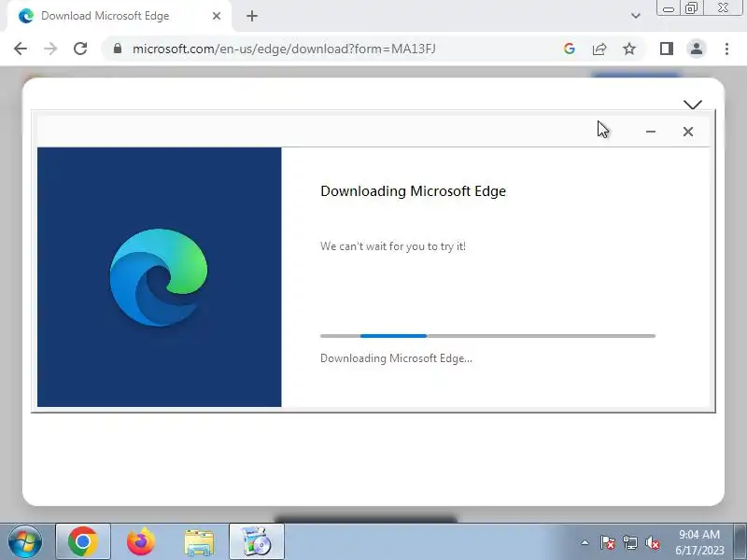Restore down the Chrome window
The width and height of the screenshot is (747, 560).
pos(691,8)
